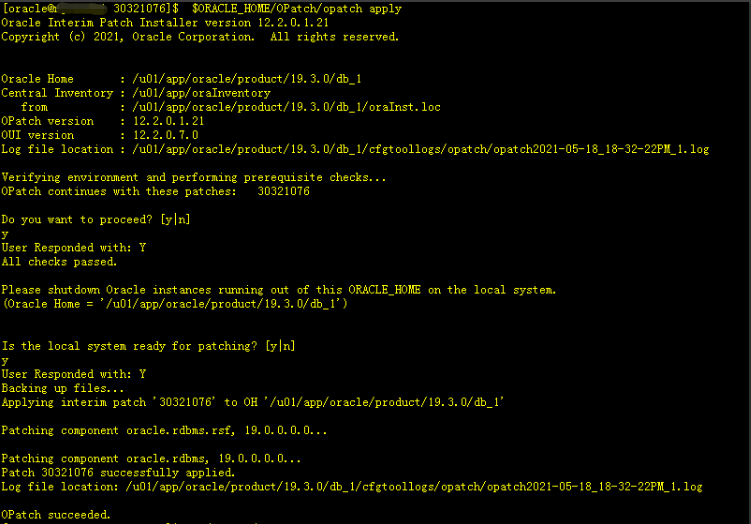Click the Central Inventory path /u01/app/oraInventory
The image size is (751, 524).
[x=202, y=93]
